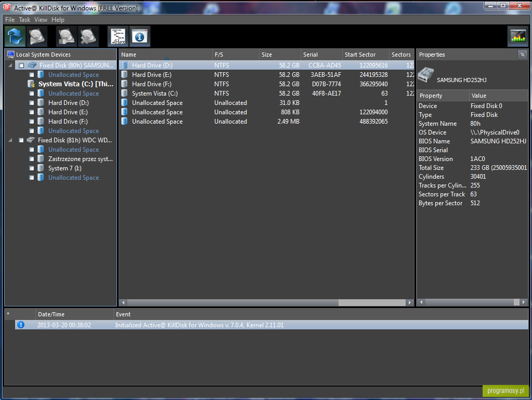Open the Help menu

click(x=58, y=20)
